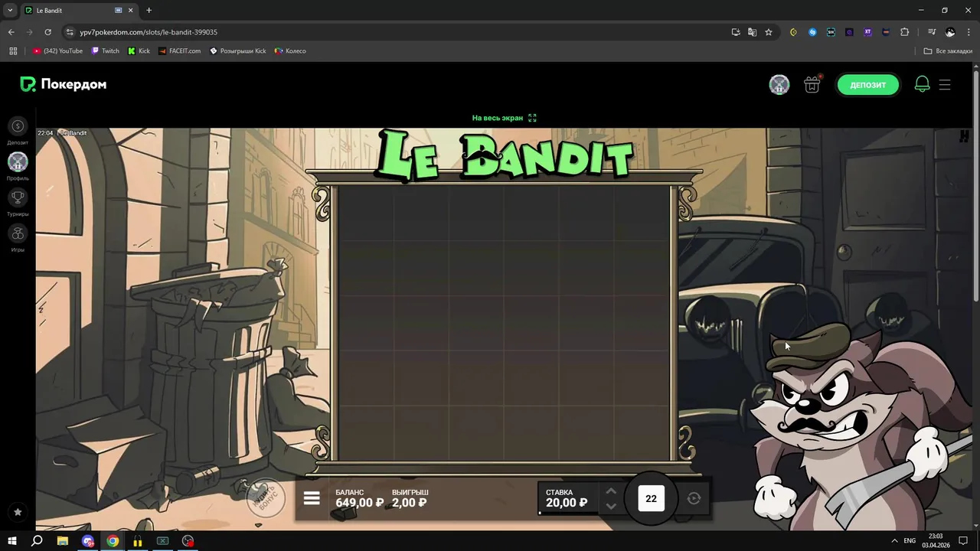Click the browser address bar URL

tap(149, 32)
